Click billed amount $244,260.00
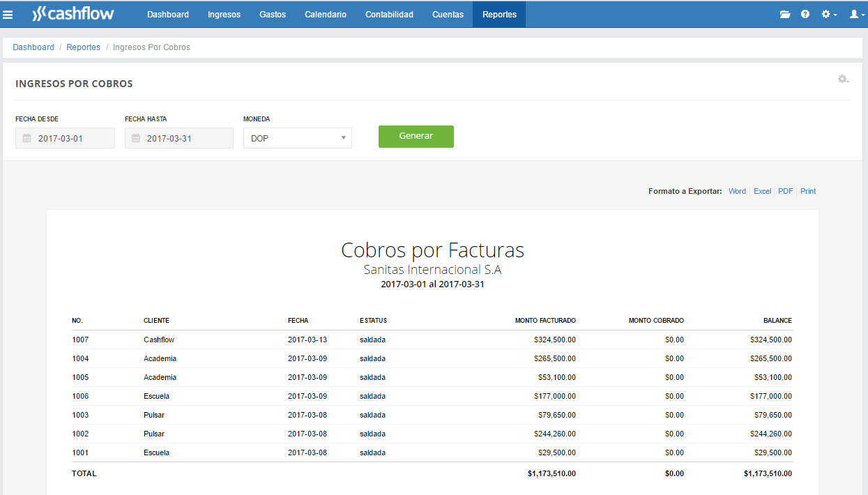 (555, 434)
